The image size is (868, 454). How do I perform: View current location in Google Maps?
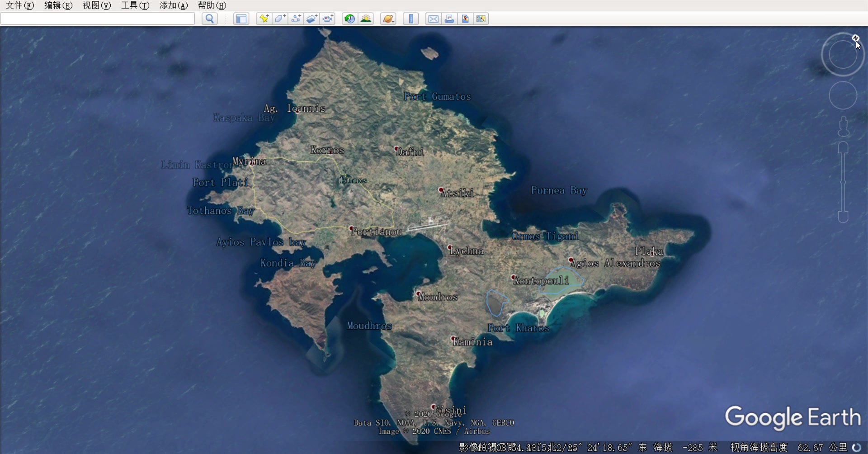pos(481,19)
